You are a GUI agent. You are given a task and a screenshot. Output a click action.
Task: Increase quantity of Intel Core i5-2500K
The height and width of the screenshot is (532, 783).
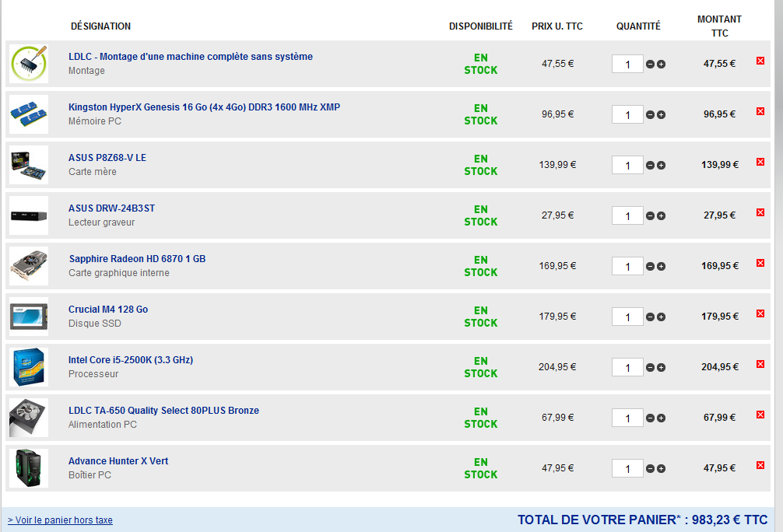pos(661,368)
